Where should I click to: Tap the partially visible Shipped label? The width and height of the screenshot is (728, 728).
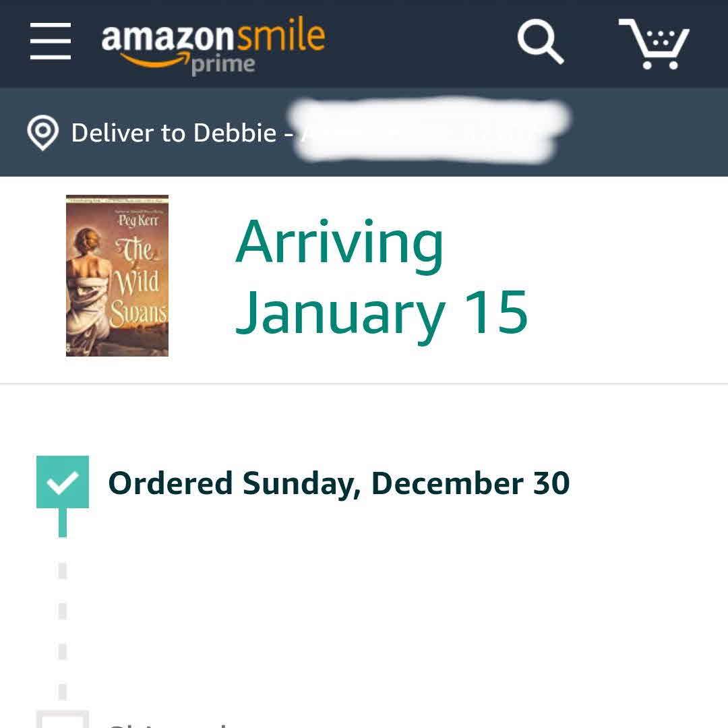pyautogui.click(x=169, y=724)
